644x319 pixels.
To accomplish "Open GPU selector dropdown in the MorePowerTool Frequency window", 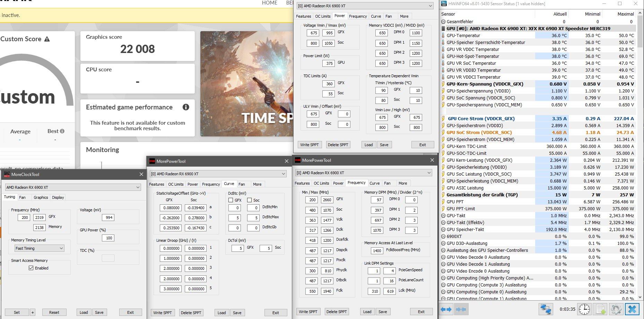I will click(x=364, y=173).
